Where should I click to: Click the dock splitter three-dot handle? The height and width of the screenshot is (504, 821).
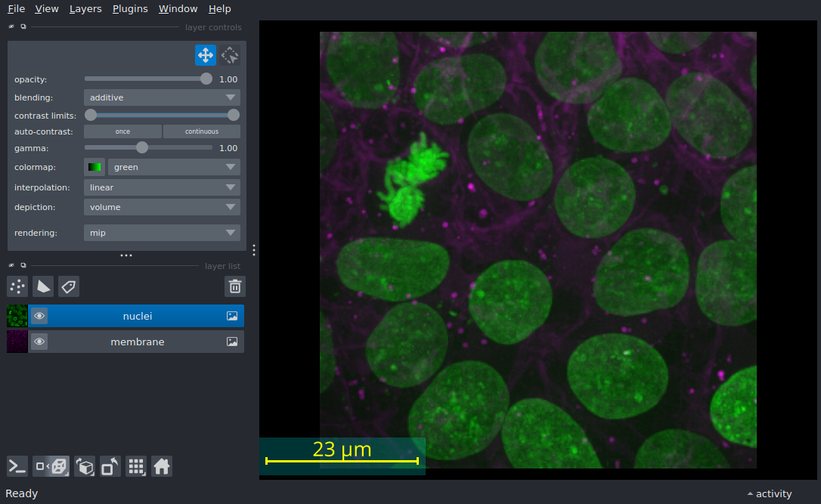(x=126, y=255)
